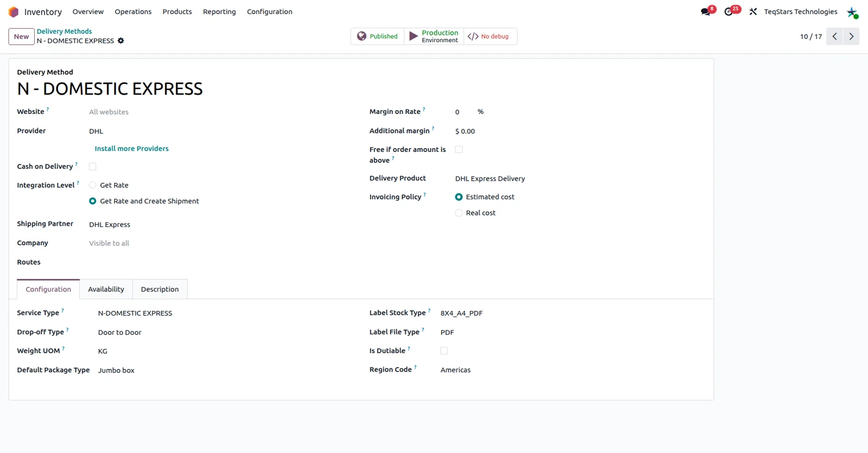868x453 pixels.
Task: Click the Label Stock Type help icon
Action: coord(429,310)
